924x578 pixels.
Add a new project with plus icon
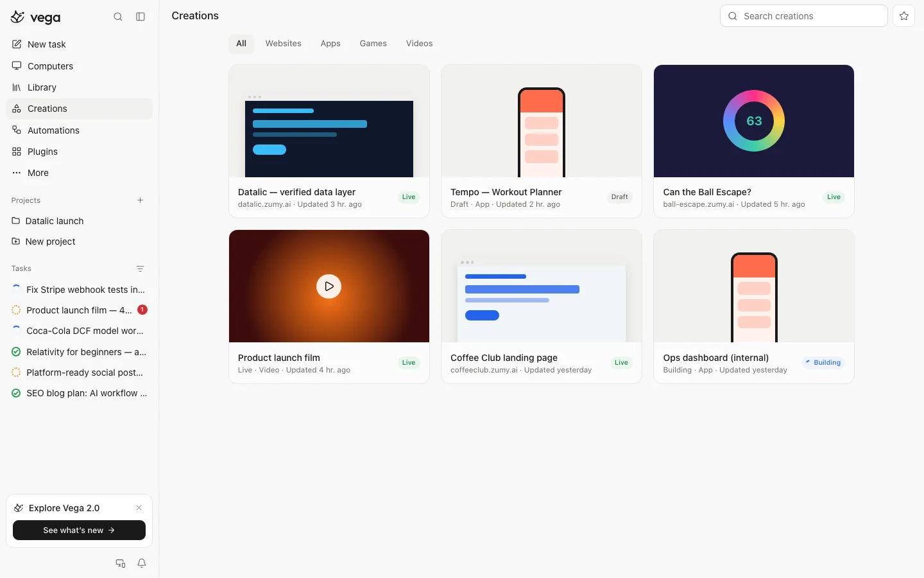(141, 200)
